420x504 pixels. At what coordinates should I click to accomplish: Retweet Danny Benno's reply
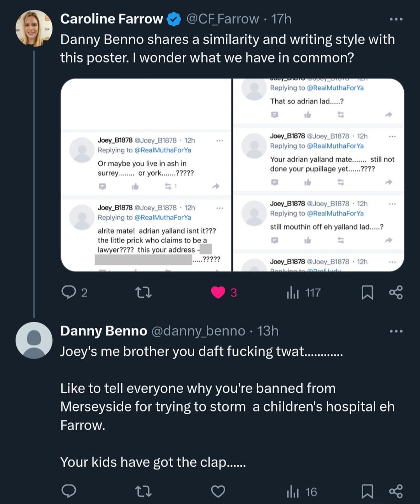pos(143,492)
